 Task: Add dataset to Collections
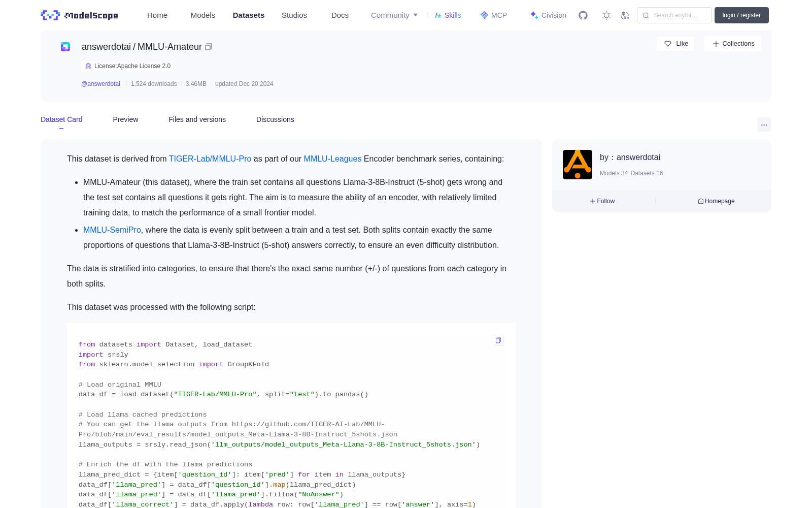tap(733, 44)
